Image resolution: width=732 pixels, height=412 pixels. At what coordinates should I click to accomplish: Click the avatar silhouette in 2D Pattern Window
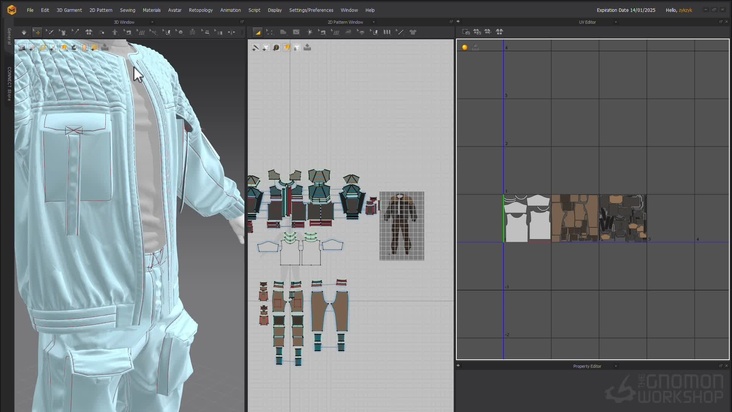click(401, 226)
